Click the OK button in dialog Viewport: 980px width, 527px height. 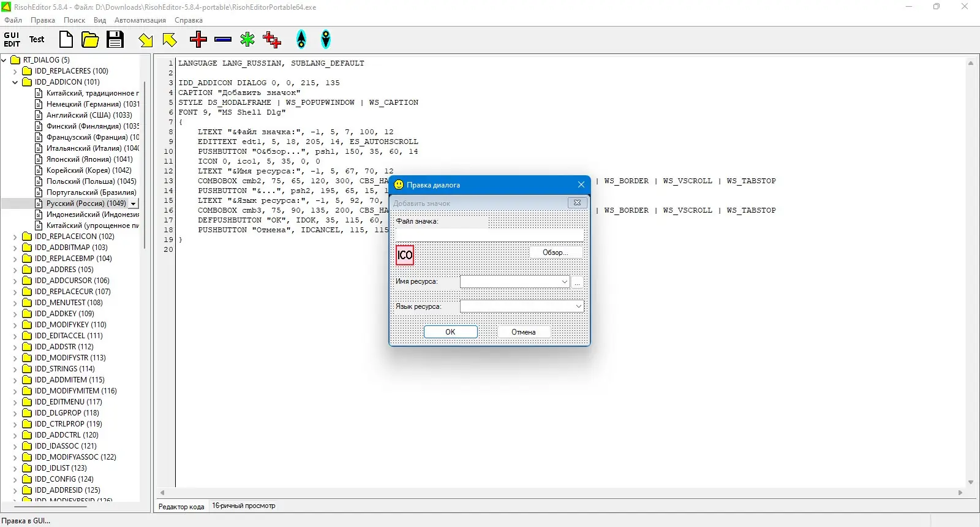450,332
